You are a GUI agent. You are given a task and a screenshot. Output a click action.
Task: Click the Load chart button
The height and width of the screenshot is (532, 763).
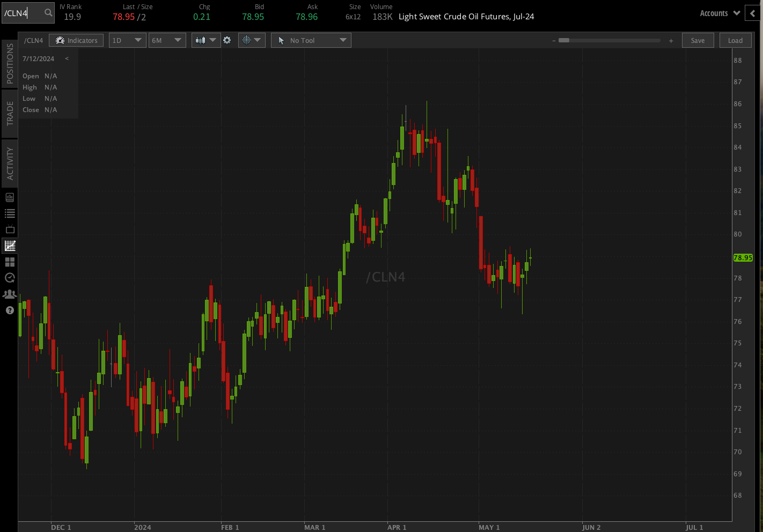pos(735,40)
